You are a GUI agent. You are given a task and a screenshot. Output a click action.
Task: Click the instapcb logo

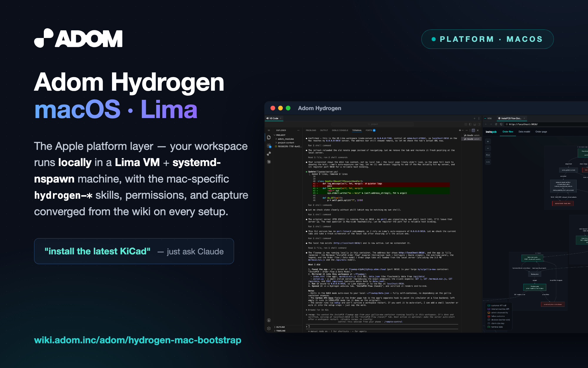491,132
